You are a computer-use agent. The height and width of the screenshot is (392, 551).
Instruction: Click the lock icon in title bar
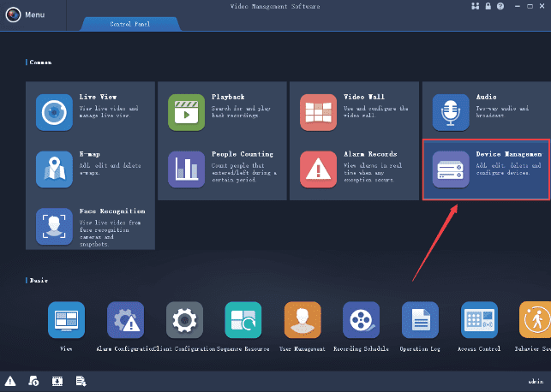(487, 7)
